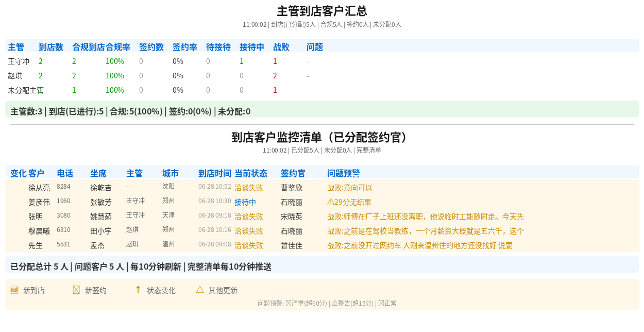644x332 pixels.
Task: Click the 到店数 column header
Action: point(51,47)
